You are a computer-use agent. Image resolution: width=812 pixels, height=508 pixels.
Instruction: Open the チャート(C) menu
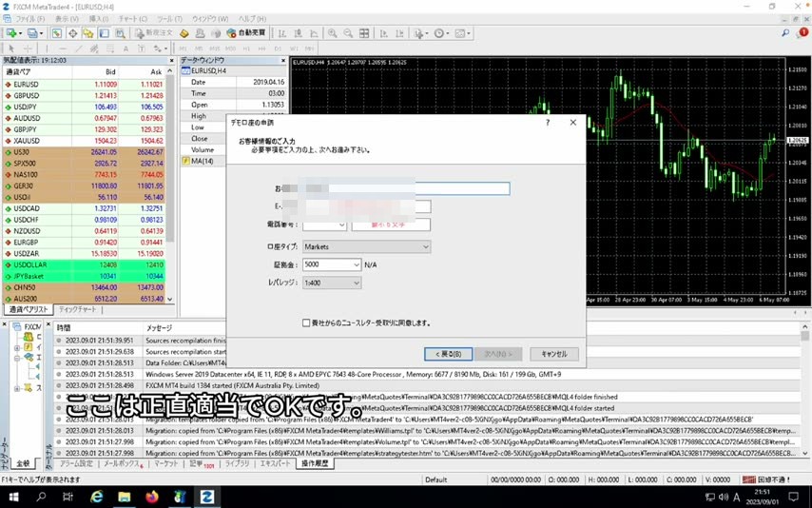132,19
